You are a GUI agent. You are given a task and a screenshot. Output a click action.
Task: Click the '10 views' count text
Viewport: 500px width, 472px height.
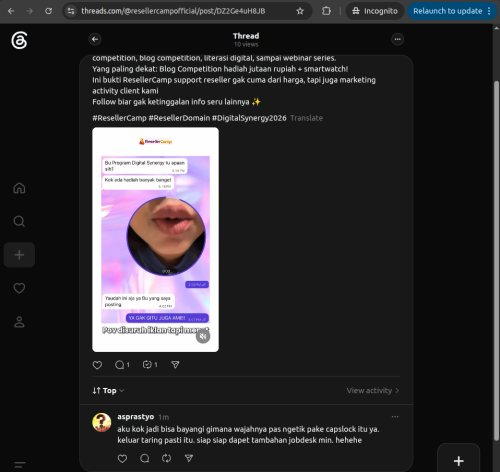point(246,44)
